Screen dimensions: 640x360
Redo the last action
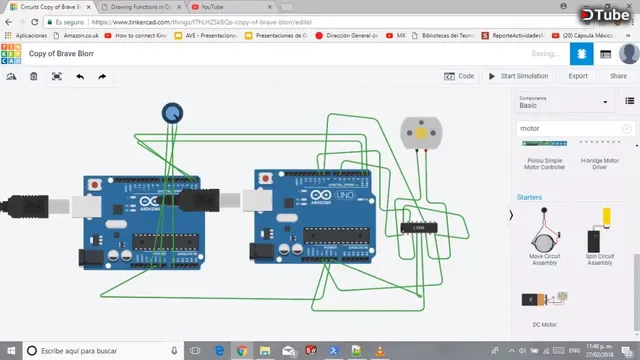(x=102, y=76)
